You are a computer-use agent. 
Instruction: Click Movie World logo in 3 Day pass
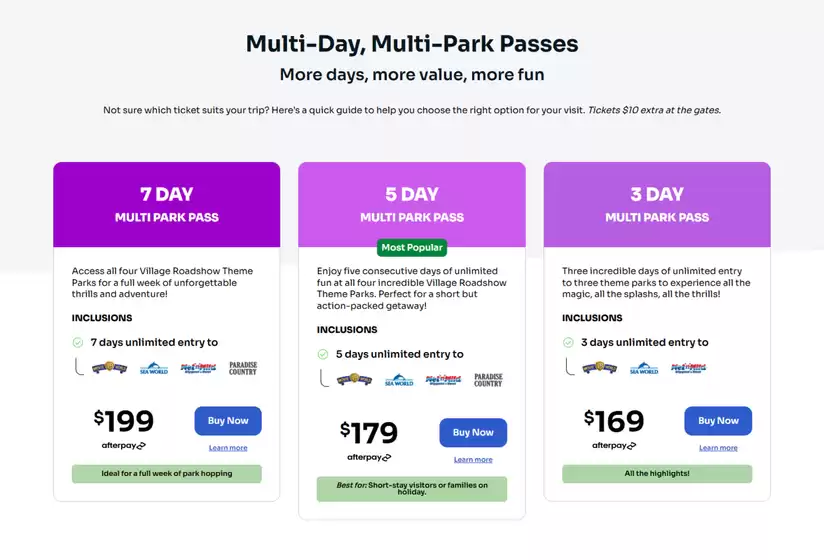pyautogui.click(x=600, y=369)
